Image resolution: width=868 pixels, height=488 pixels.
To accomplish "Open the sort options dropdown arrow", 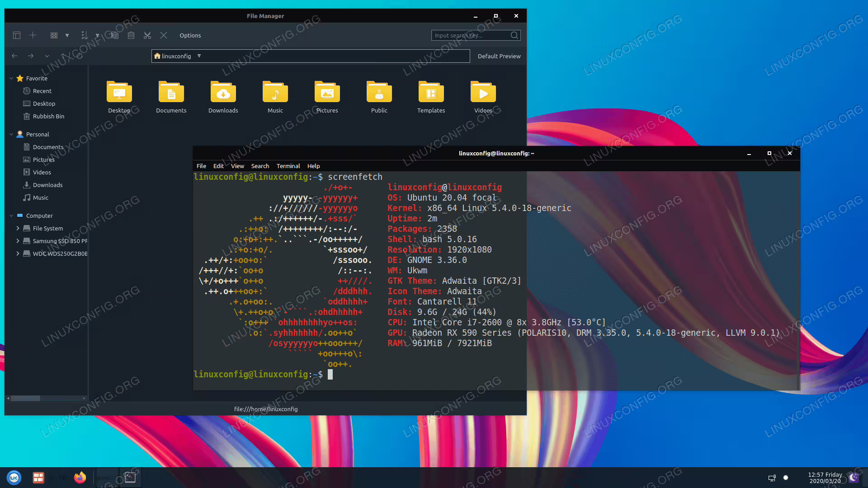I will pyautogui.click(x=97, y=35).
